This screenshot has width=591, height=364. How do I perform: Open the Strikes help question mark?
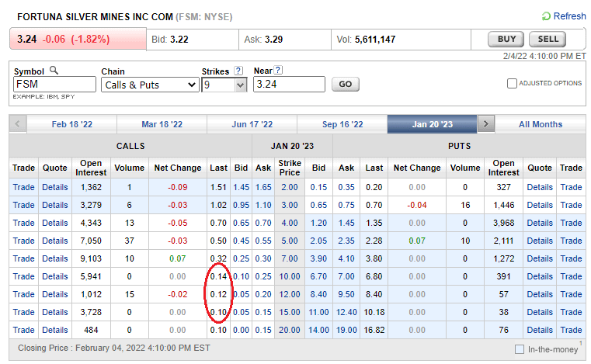coord(238,71)
